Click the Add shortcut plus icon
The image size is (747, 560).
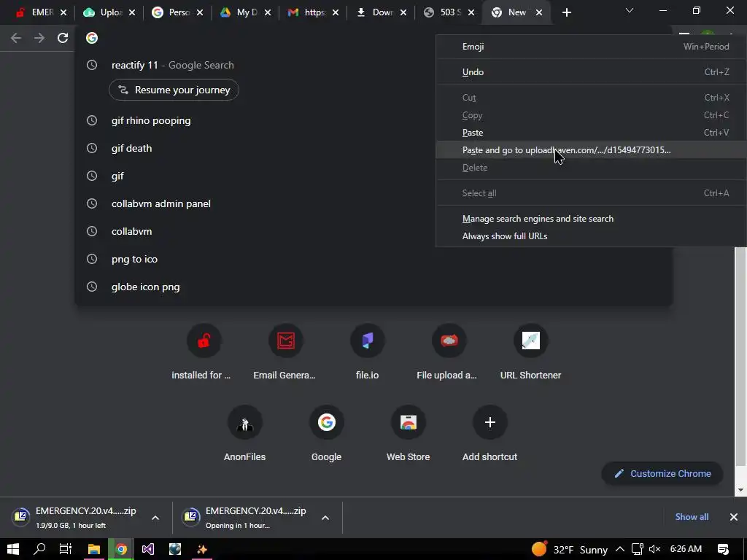pos(489,422)
